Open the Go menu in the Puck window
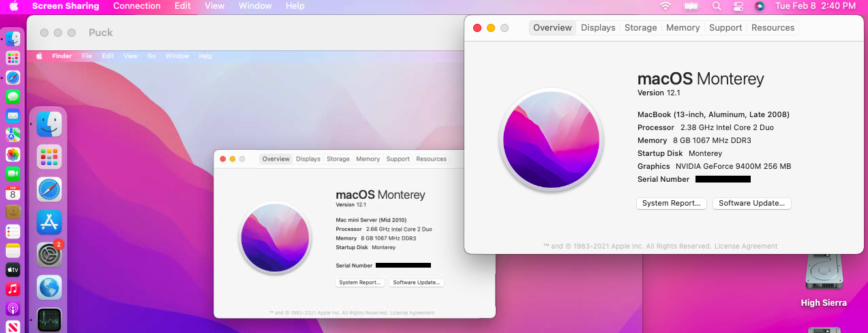Screen dimensions: 868x333 (151, 56)
